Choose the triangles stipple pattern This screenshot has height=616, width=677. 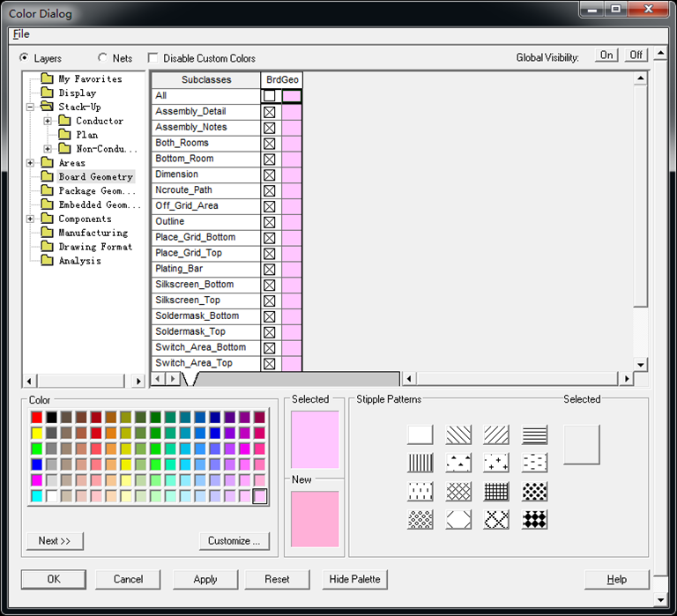point(458,463)
